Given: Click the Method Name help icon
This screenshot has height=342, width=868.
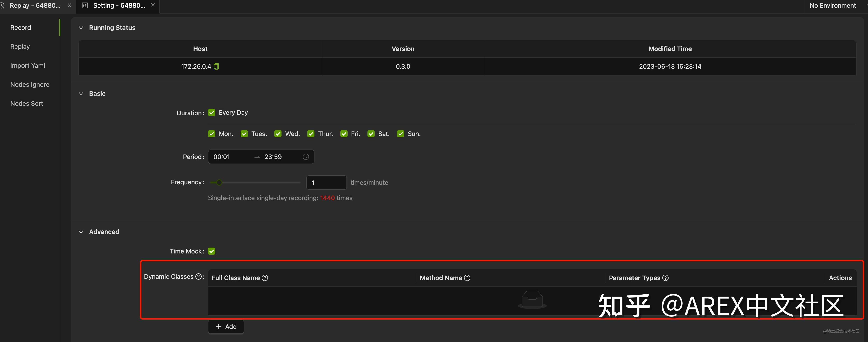Looking at the screenshot, I should 467,278.
